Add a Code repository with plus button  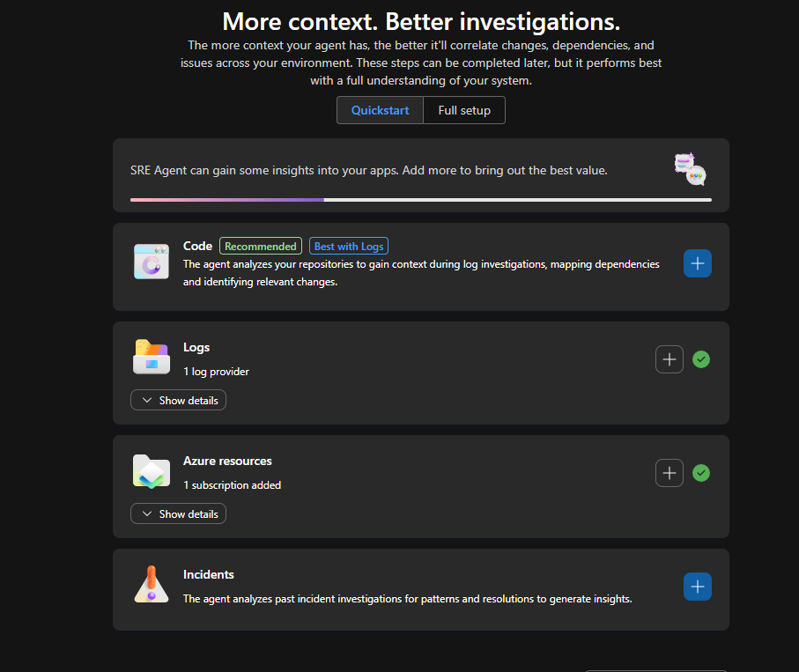[697, 263]
